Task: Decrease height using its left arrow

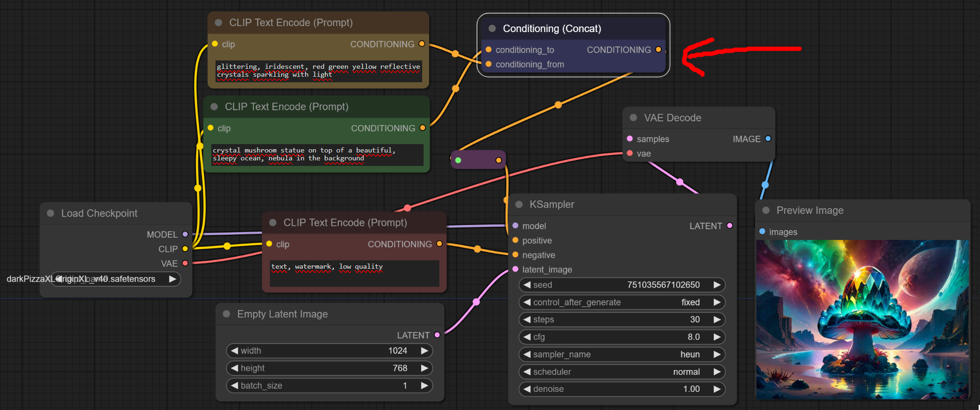Action: (x=235, y=368)
